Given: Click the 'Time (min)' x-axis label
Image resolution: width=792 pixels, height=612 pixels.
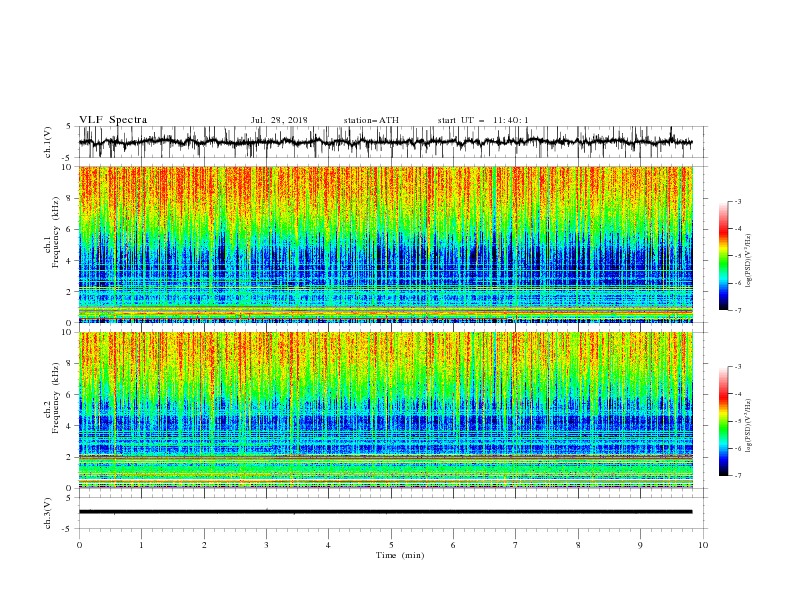Looking at the screenshot, I should tap(400, 555).
